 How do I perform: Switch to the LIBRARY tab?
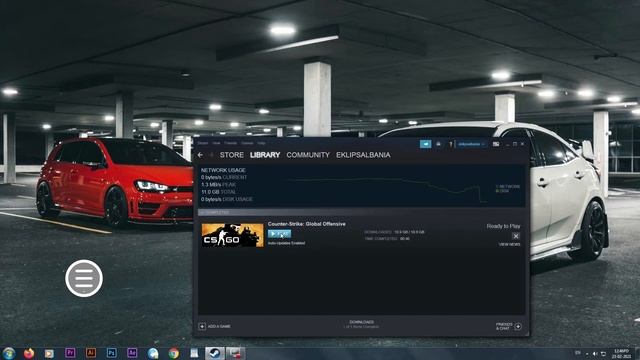(x=265, y=155)
